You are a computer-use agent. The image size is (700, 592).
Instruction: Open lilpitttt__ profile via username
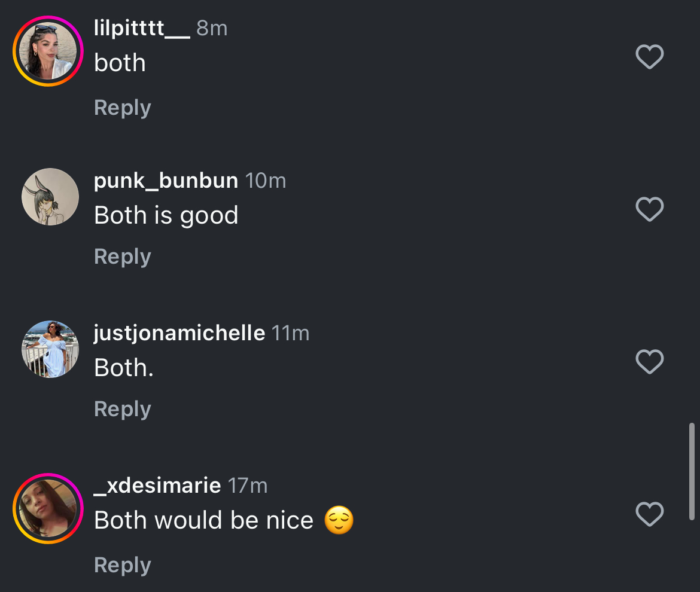(142, 28)
